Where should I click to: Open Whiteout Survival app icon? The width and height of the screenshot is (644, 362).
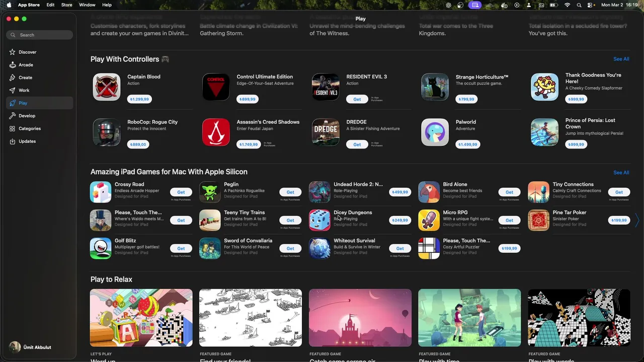tap(319, 248)
